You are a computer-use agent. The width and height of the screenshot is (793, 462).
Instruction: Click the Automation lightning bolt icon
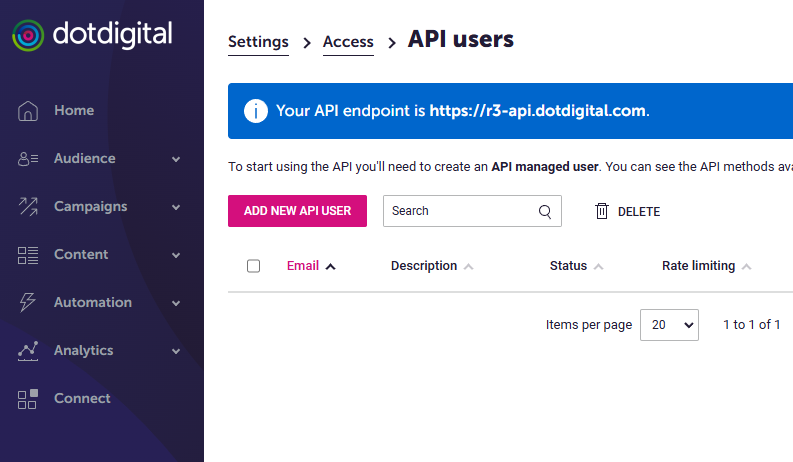point(28,303)
